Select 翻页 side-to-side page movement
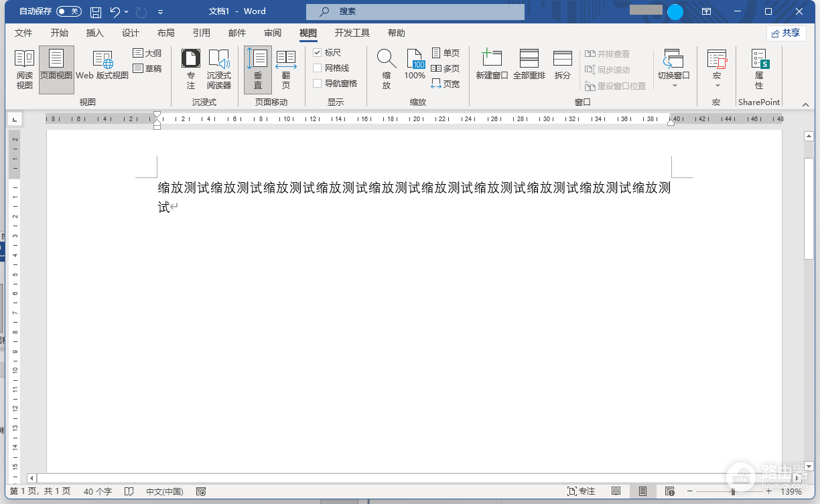 pos(286,70)
